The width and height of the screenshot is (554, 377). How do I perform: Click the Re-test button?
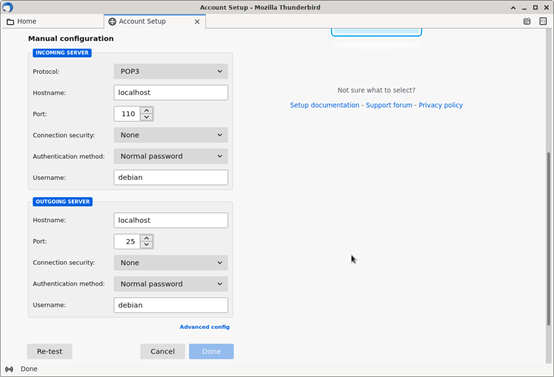tap(49, 351)
